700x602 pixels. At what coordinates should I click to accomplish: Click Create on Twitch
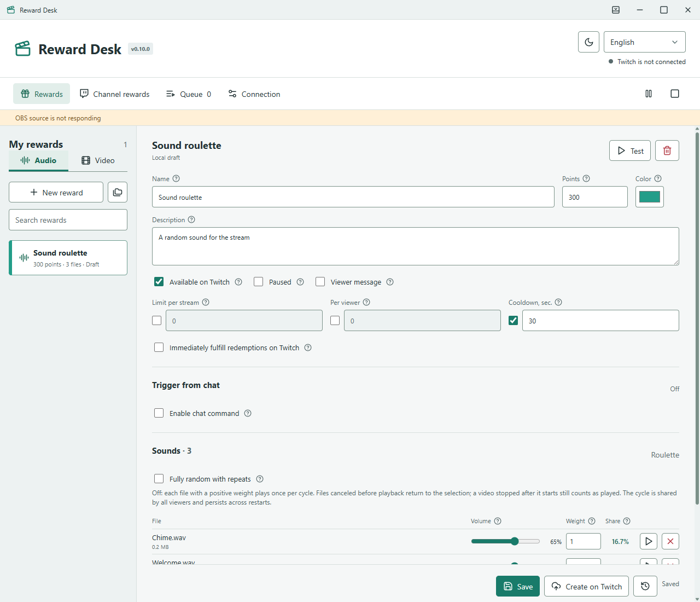[x=586, y=586]
